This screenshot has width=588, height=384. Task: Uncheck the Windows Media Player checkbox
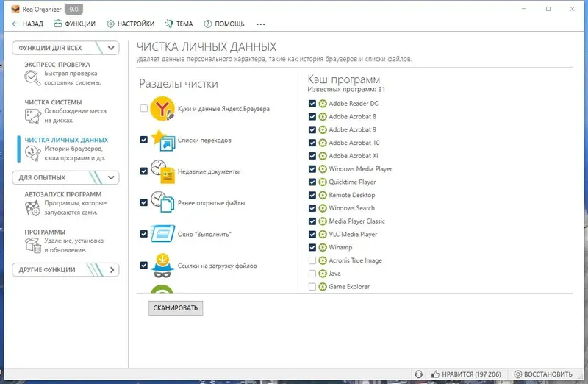pyautogui.click(x=312, y=169)
